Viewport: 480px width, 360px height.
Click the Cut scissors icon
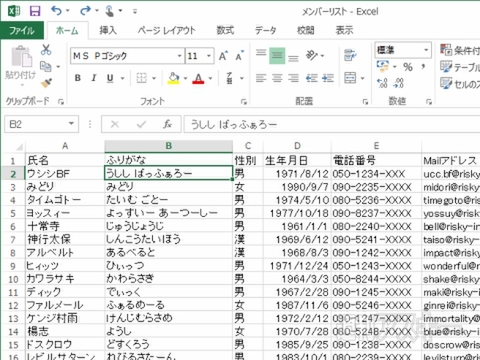click(x=46, y=50)
